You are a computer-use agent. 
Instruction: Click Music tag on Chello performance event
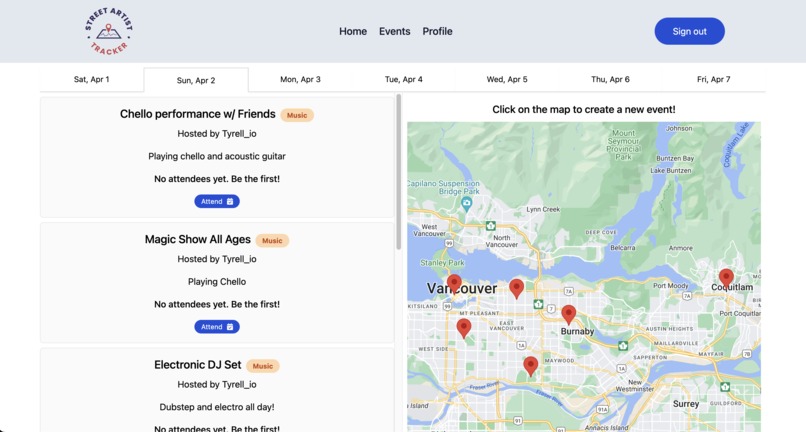point(297,115)
